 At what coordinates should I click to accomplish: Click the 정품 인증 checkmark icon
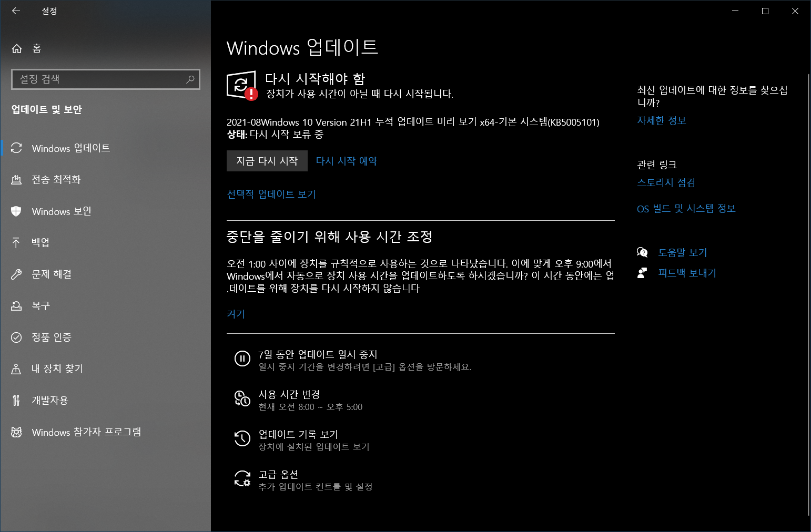click(16, 337)
